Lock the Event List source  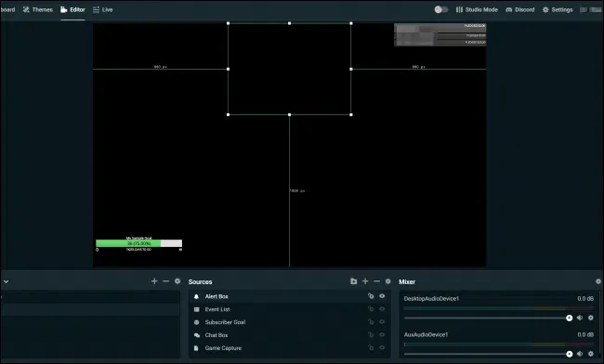371,309
